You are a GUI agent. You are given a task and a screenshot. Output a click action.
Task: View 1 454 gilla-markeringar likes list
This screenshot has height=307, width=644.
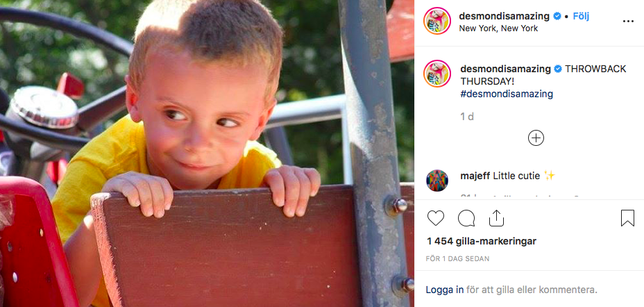(x=482, y=241)
